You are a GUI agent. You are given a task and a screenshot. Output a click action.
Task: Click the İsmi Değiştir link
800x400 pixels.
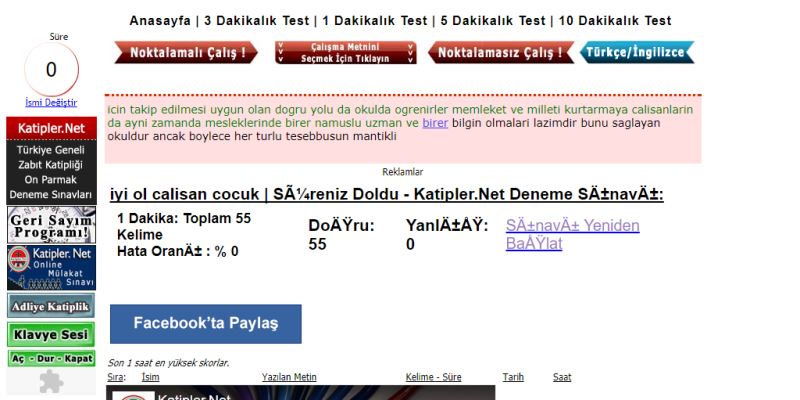click(51, 102)
